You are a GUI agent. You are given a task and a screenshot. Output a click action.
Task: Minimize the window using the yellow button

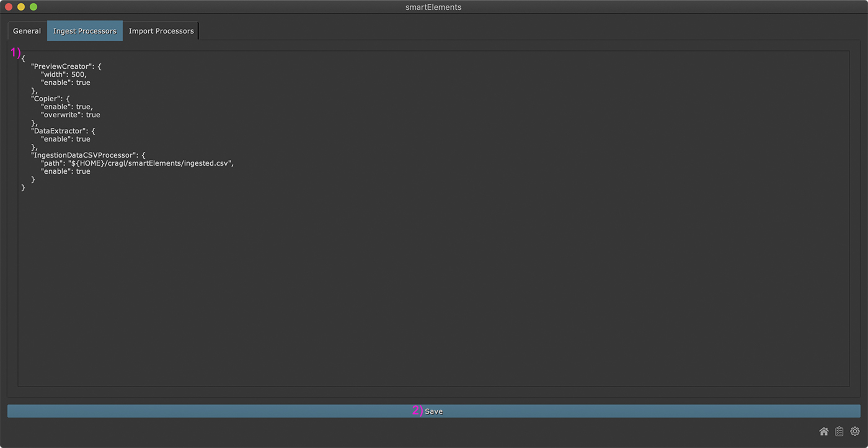(21, 7)
